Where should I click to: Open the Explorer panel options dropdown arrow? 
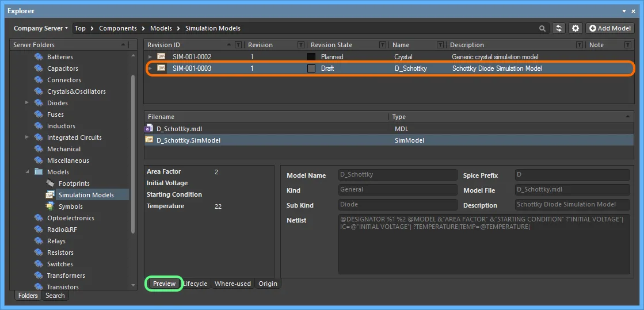tap(623, 11)
